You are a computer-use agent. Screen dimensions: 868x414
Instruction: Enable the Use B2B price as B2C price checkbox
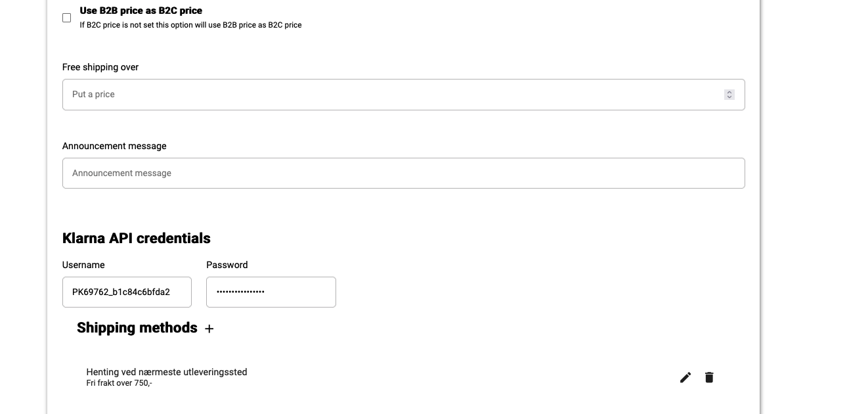point(66,18)
